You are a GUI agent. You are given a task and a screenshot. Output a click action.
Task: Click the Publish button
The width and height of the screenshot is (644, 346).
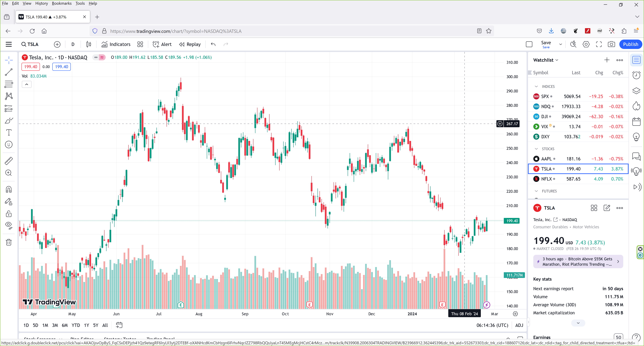[630, 44]
